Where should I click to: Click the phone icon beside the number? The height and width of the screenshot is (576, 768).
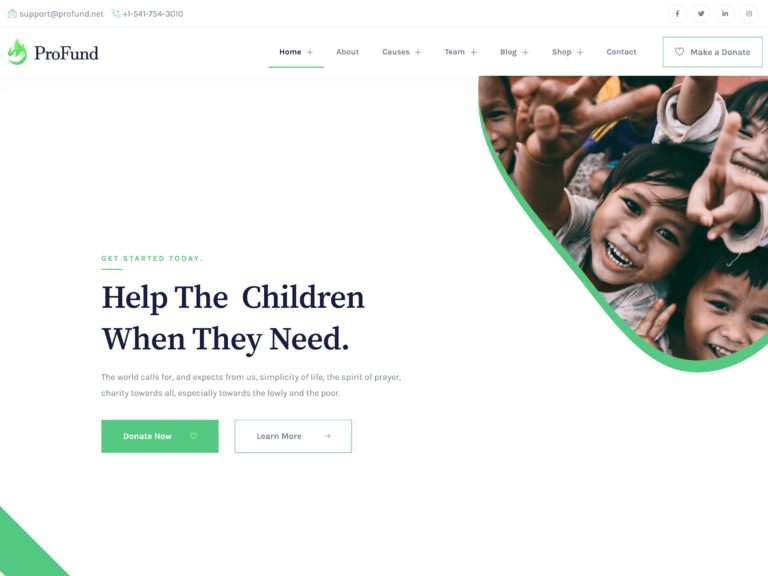tap(116, 14)
